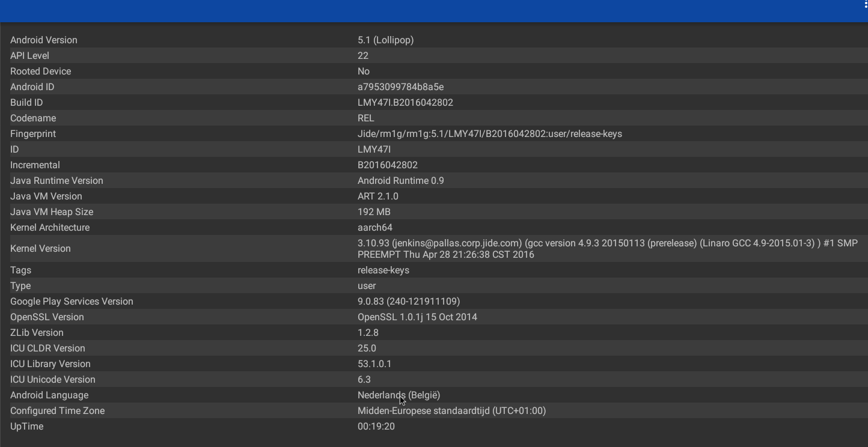Click the Java VM Version value ART 2.1.0
The image size is (868, 447).
[377, 196]
